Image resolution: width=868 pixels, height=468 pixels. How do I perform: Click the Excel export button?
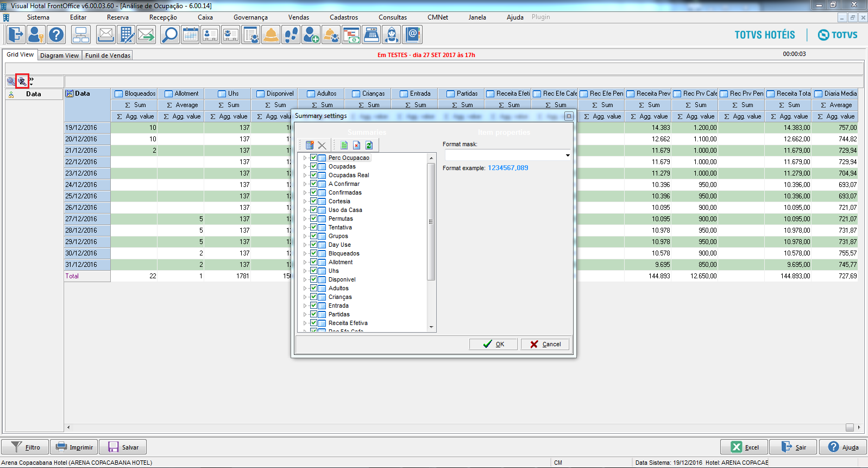(x=744, y=447)
